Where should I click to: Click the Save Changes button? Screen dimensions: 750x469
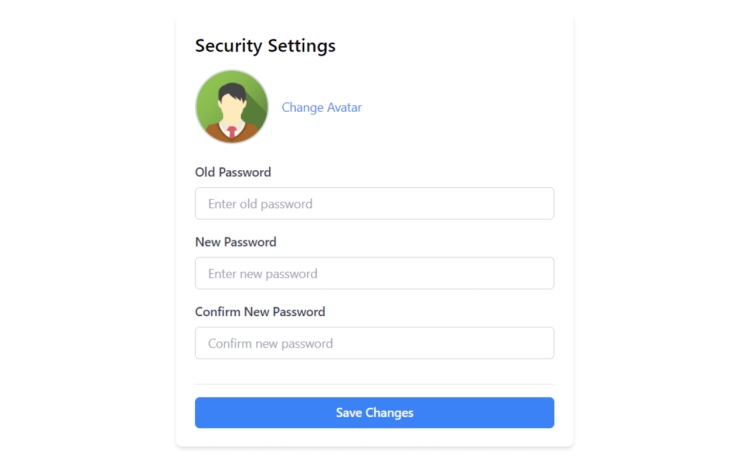click(375, 413)
